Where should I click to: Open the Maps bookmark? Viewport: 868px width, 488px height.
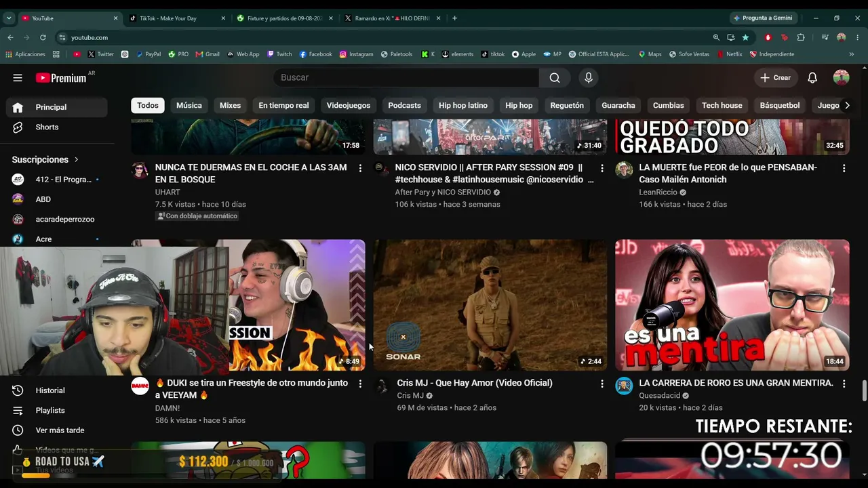pyautogui.click(x=650, y=54)
